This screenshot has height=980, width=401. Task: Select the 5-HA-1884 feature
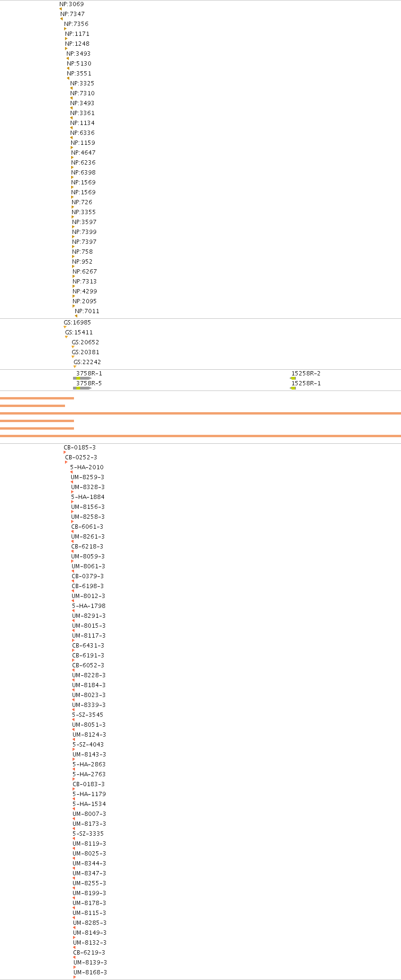coord(88,497)
